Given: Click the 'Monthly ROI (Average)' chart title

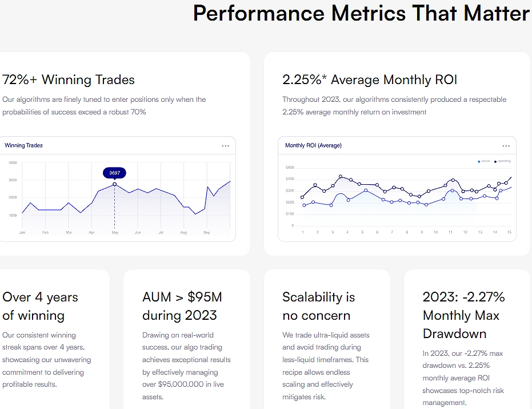Looking at the screenshot, I should 313,145.
